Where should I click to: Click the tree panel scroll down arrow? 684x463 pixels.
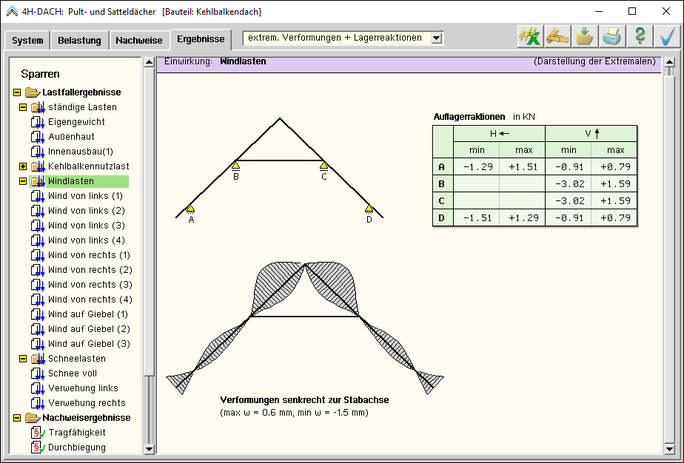[149, 449]
